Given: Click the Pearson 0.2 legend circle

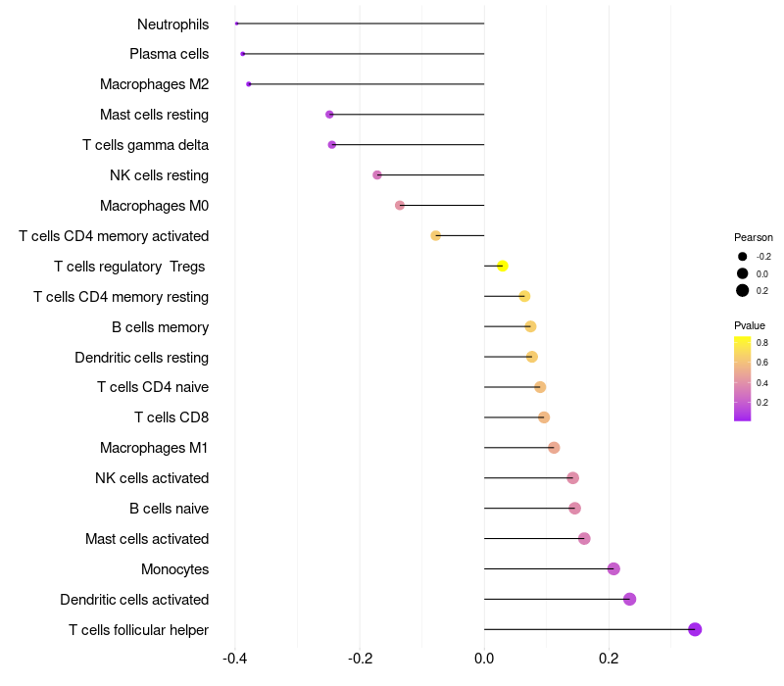Looking at the screenshot, I should point(743,290).
